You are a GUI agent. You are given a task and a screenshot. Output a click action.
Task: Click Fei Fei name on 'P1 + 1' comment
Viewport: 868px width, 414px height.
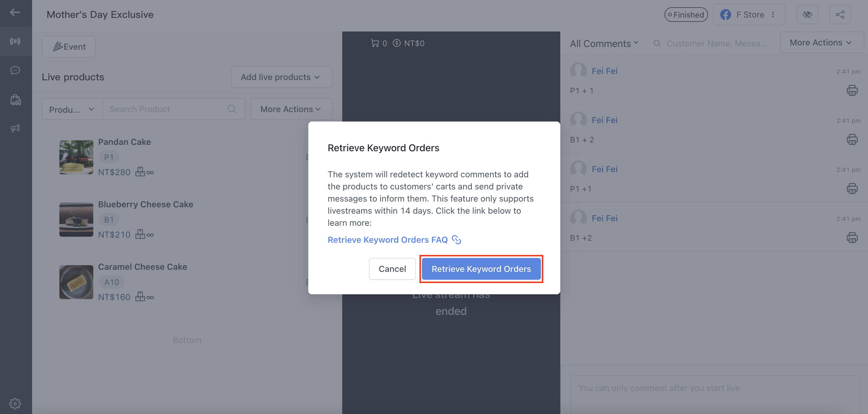(x=605, y=71)
